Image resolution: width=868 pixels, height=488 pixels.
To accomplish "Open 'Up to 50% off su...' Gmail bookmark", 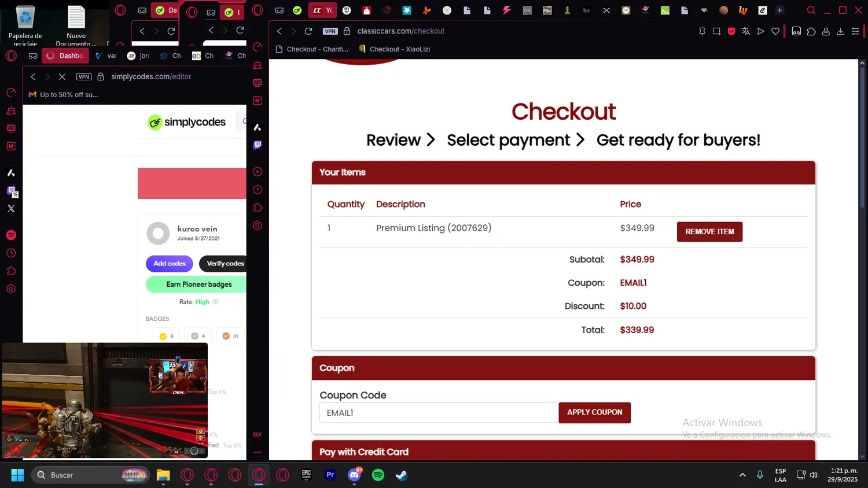I will [x=64, y=95].
